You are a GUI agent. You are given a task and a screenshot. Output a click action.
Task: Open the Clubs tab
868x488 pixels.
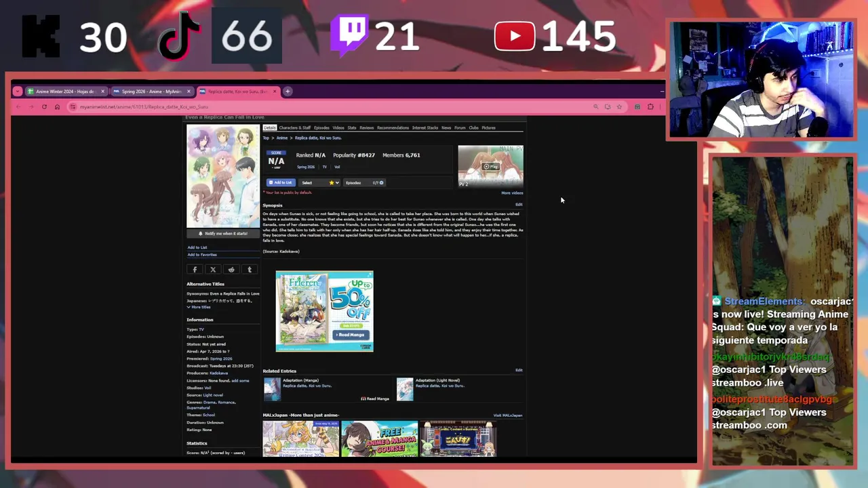tap(474, 127)
